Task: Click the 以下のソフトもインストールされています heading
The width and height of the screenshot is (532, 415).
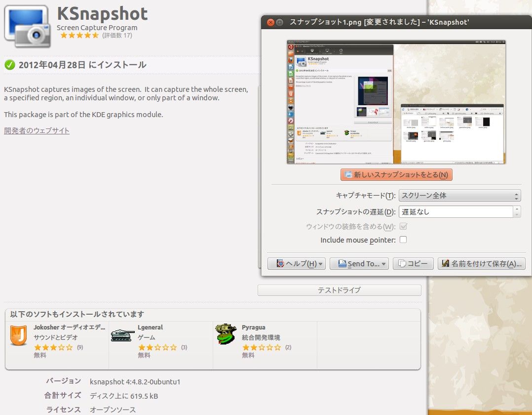Action: pyautogui.click(x=77, y=314)
